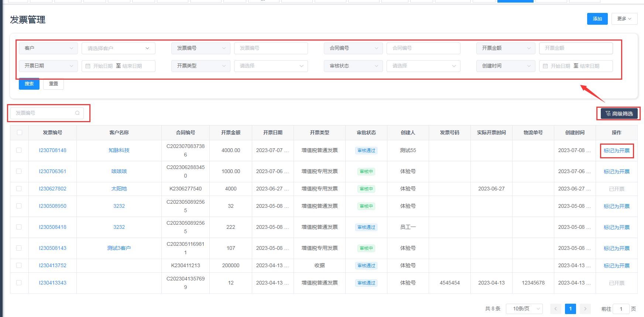Choose invoice type in 请选择 dropdown next to 开票类型
644x317 pixels.
tap(271, 66)
